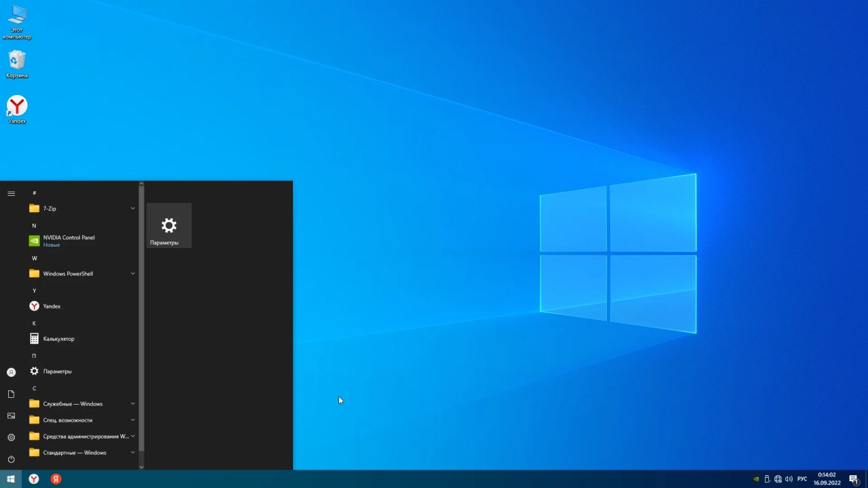Open Спец. возможности folder

(x=82, y=420)
